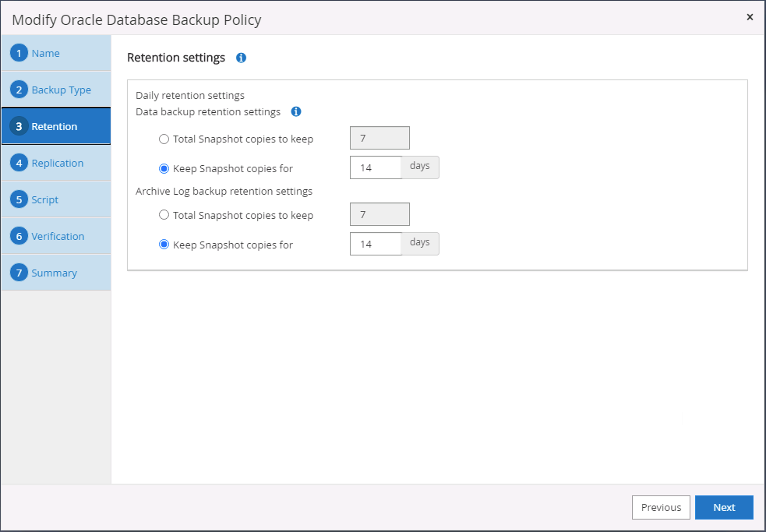Switch to the Summary step

[x=54, y=273]
